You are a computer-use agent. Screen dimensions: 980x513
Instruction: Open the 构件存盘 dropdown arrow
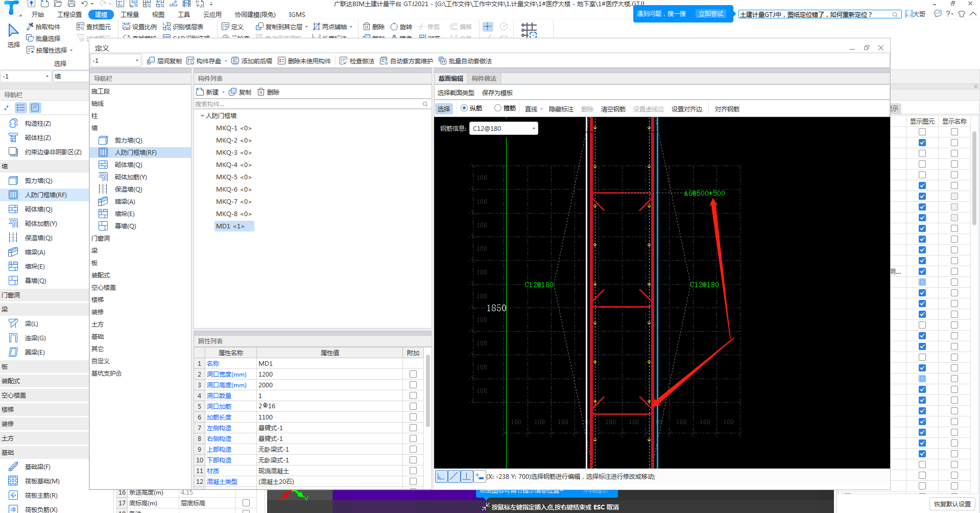(x=226, y=61)
